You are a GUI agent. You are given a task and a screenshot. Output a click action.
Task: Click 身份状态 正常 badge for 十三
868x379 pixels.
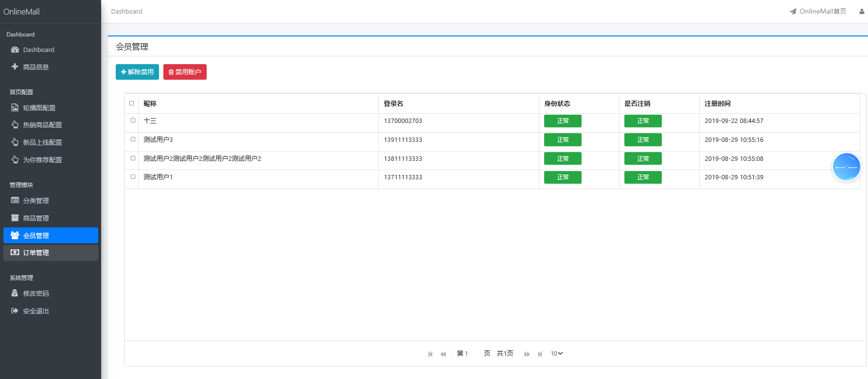point(563,121)
